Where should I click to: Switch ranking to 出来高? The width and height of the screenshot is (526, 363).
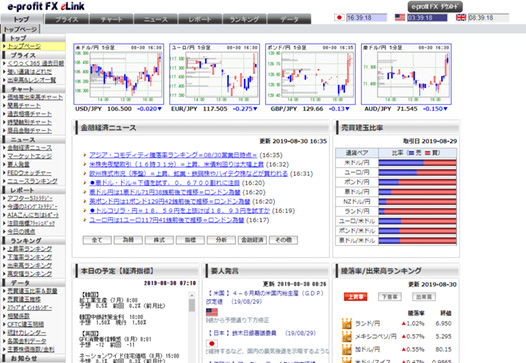click(x=424, y=297)
